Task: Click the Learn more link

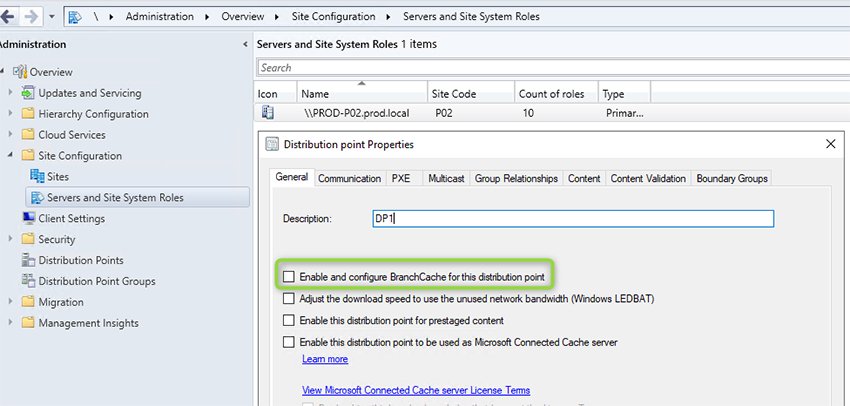Action: (325, 359)
